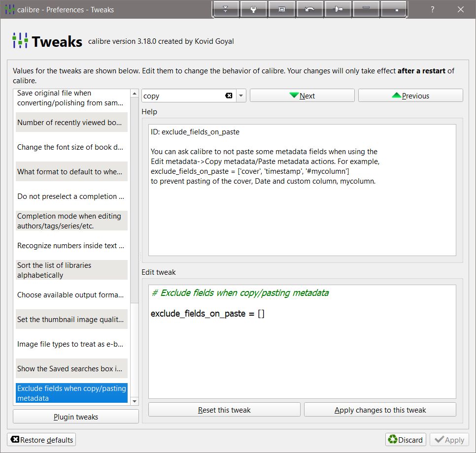Select 'Do not preselect a completion ...' tweak
The width and height of the screenshot is (476, 453).
pos(71,196)
